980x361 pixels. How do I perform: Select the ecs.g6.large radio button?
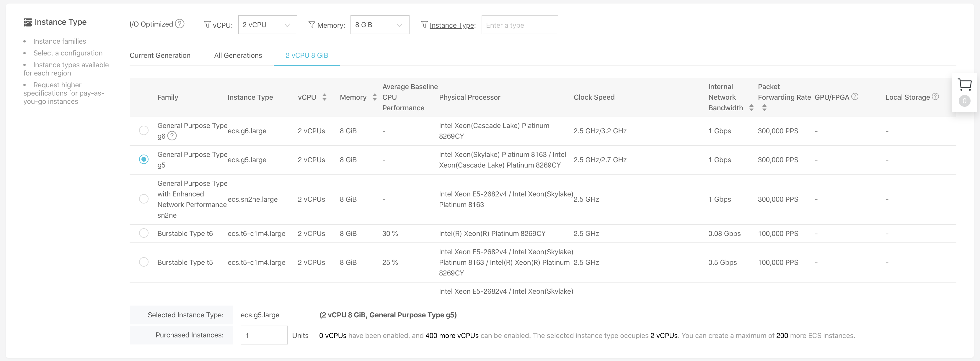144,131
